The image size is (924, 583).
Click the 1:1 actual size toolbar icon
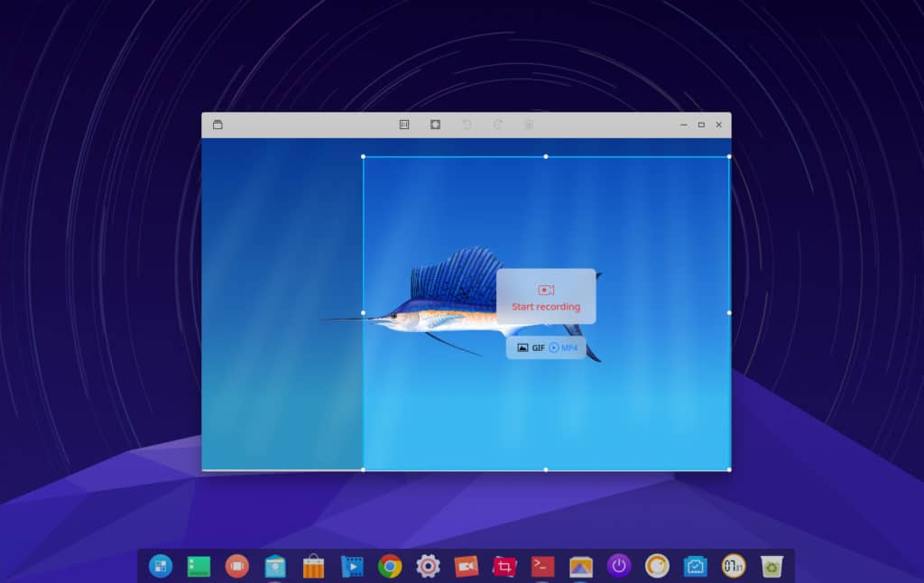point(404,125)
